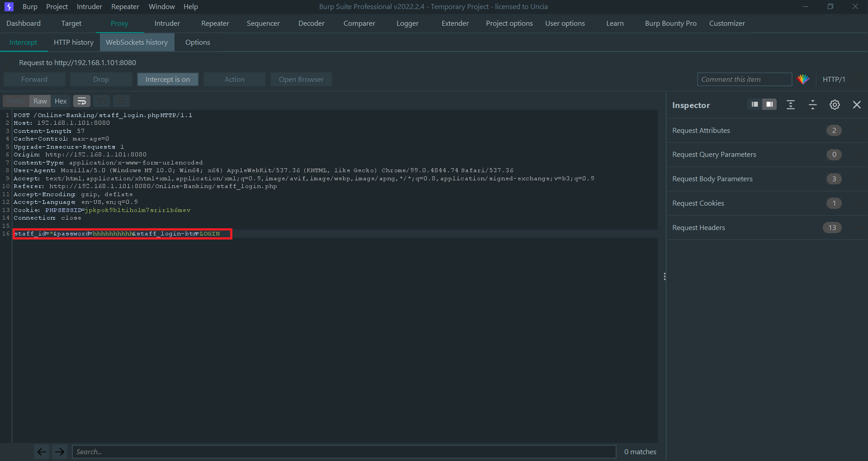Viewport: 868px width, 461px height.
Task: Expand the Request Headers section
Action: 767,228
